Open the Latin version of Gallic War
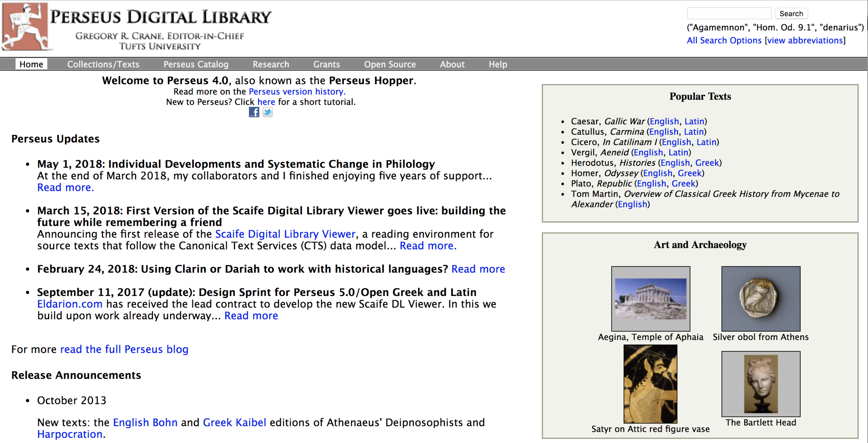868x443 pixels. click(694, 121)
